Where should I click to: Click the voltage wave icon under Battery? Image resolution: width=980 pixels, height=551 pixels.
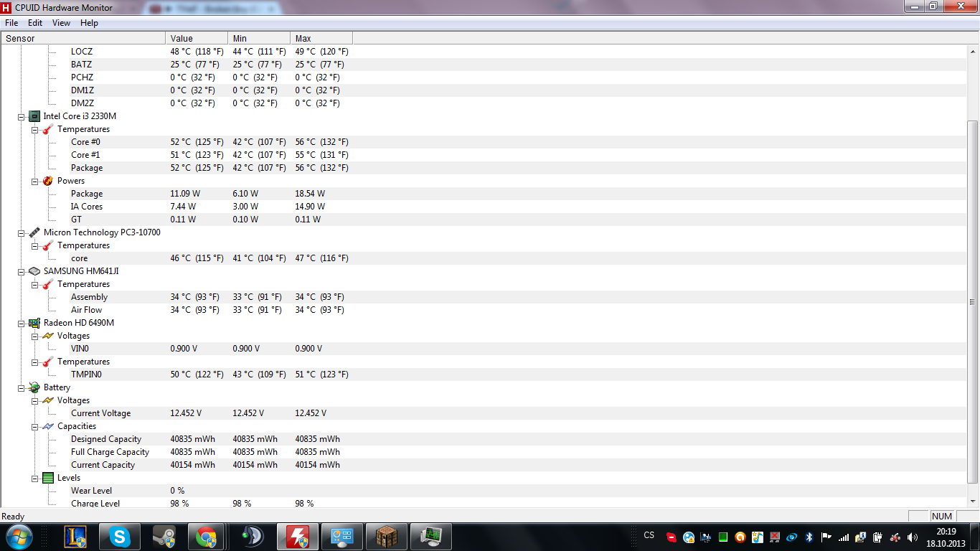click(x=48, y=400)
